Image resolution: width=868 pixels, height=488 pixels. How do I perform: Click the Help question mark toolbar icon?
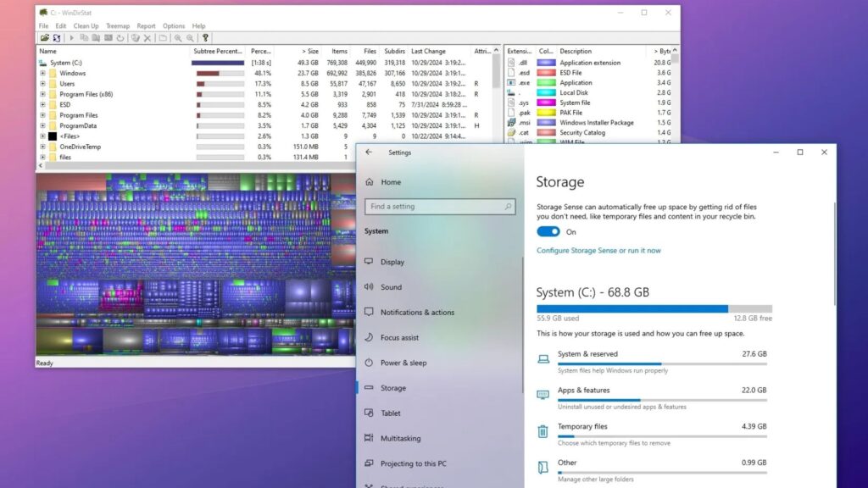pos(205,38)
